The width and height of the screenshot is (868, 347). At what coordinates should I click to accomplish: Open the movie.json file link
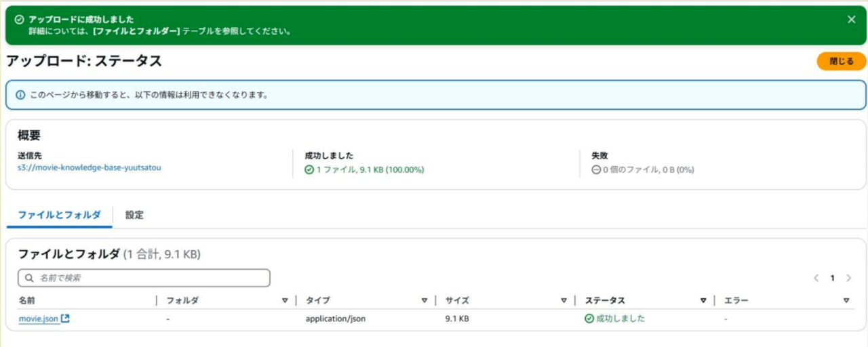[39, 319]
